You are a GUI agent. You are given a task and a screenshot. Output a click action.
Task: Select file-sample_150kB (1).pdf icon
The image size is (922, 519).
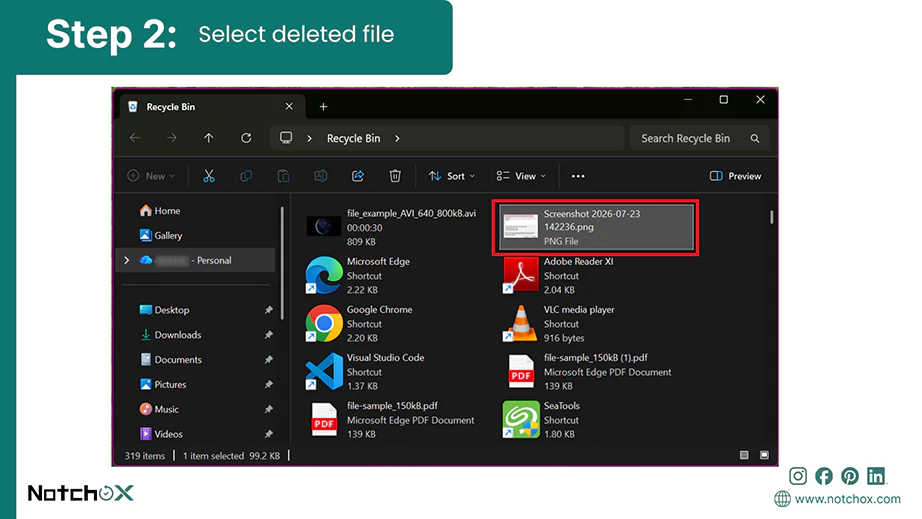521,371
